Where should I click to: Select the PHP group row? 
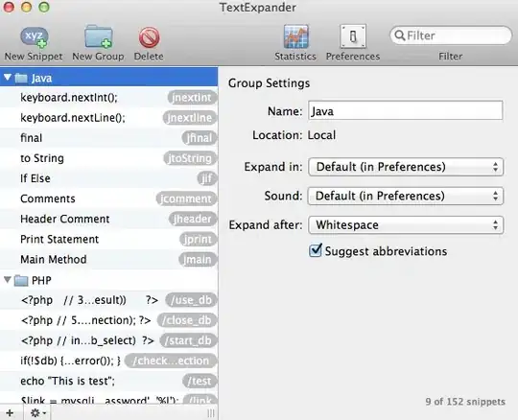pos(109,280)
